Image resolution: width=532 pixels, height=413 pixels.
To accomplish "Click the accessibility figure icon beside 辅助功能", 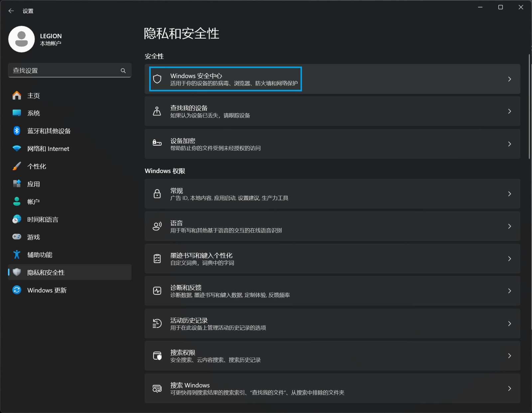I will 17,254.
